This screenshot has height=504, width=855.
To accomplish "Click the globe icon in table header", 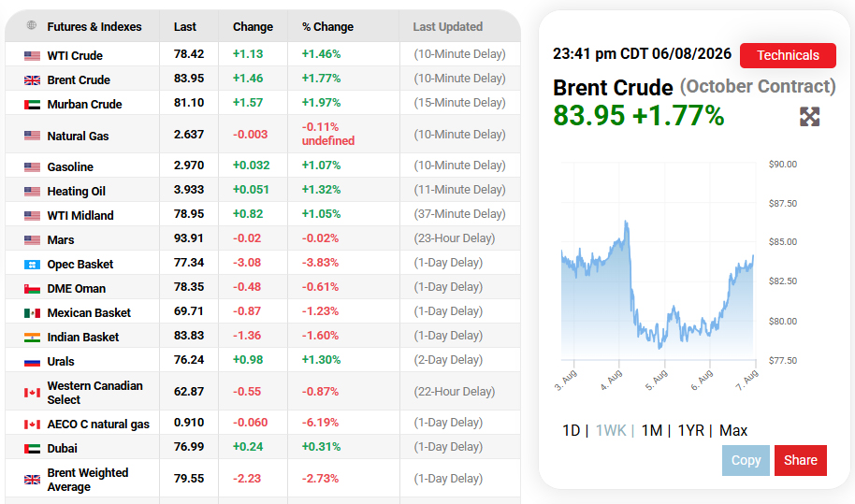I will (x=32, y=25).
